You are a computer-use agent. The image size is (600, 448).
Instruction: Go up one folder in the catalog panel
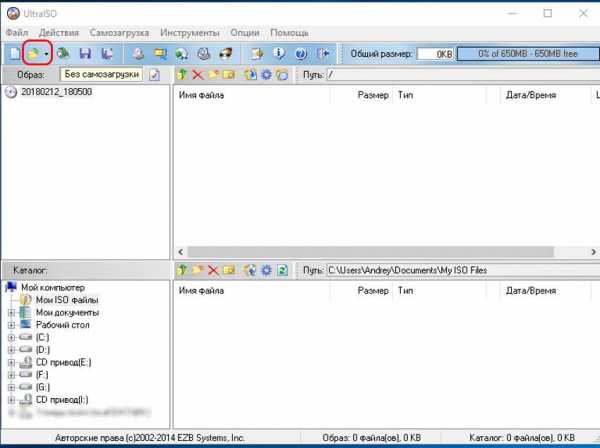[181, 270]
